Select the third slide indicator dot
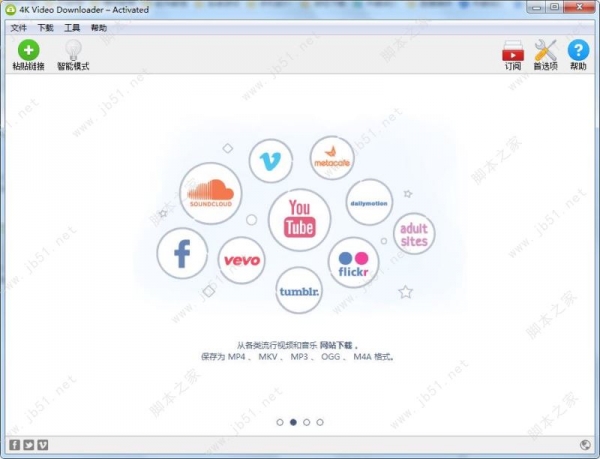The height and width of the screenshot is (459, 600). (307, 422)
